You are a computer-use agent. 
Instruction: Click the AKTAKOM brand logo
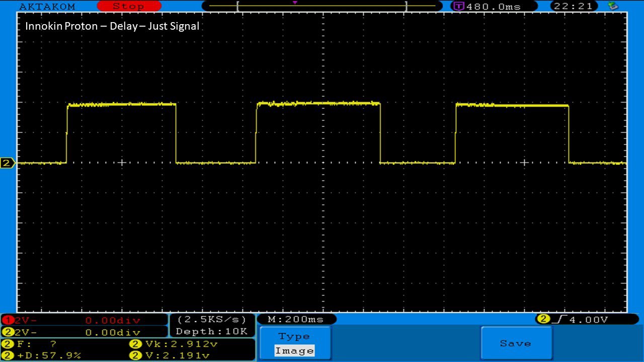pos(47,7)
